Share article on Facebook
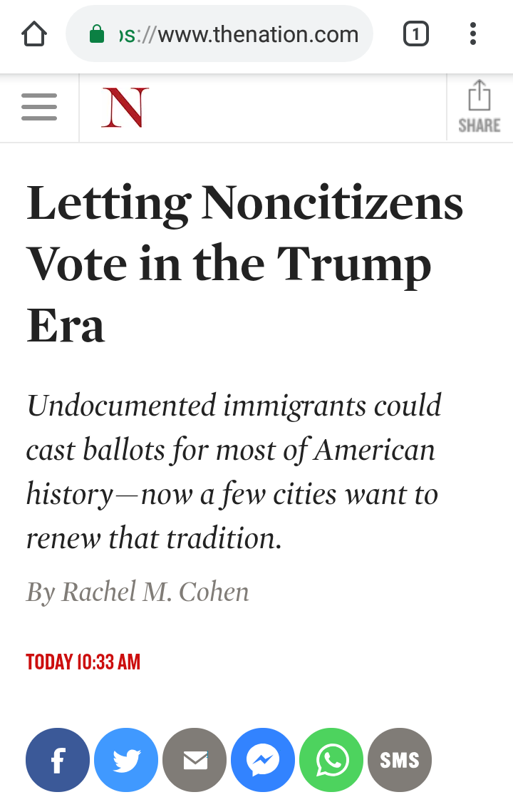 pyautogui.click(x=58, y=760)
